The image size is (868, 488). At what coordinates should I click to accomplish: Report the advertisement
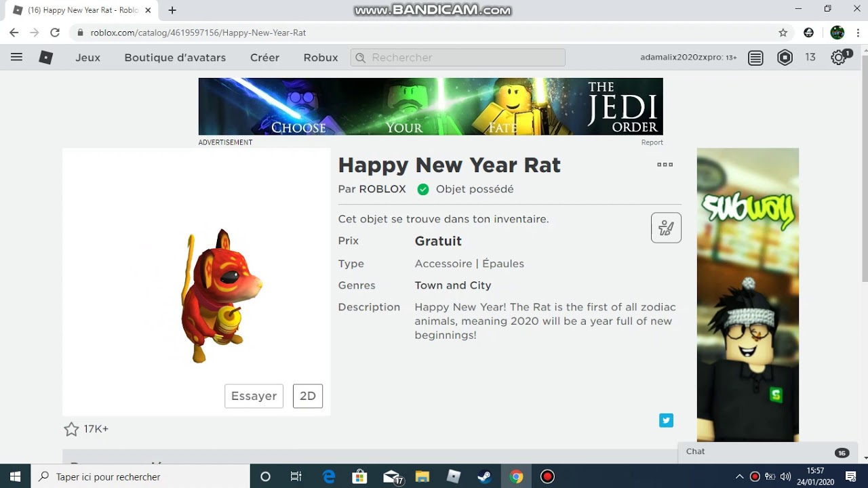(x=652, y=142)
